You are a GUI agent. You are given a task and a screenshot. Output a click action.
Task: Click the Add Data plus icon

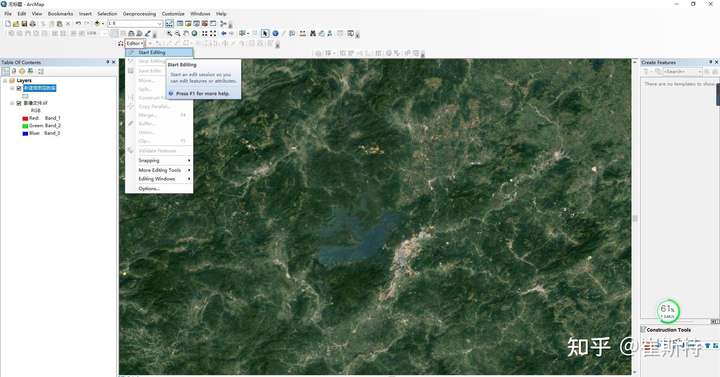tap(97, 23)
